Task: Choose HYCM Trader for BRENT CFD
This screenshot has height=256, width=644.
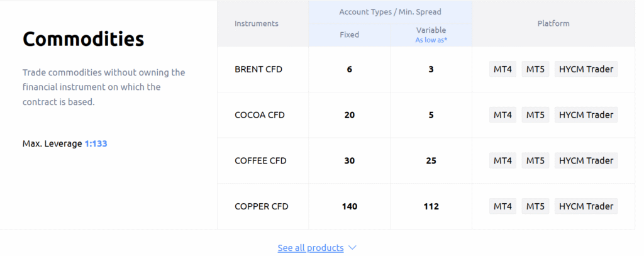Action: (x=586, y=69)
